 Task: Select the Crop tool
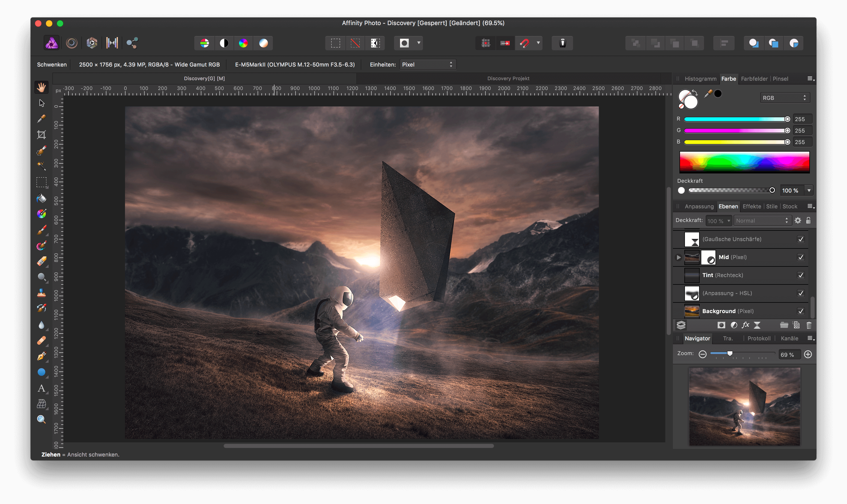[41, 135]
